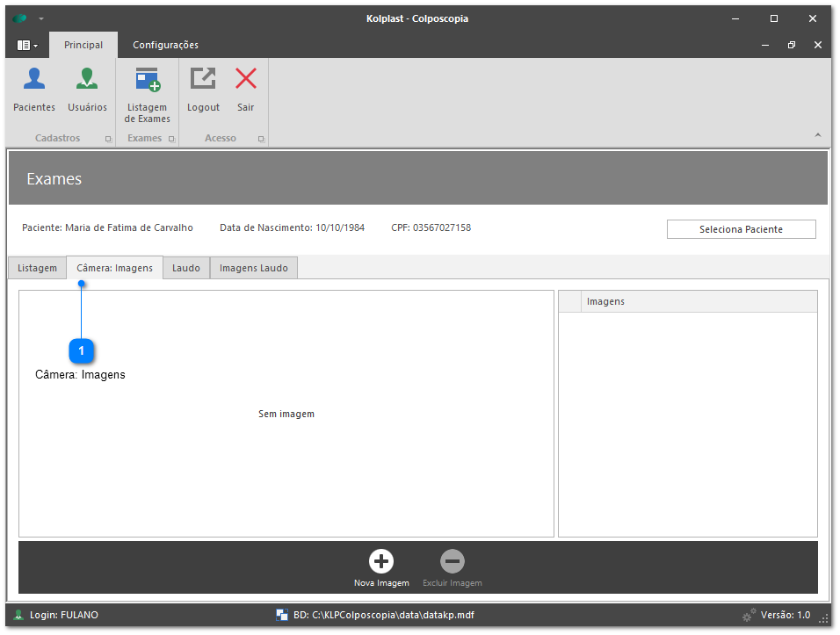Image resolution: width=840 pixels, height=635 pixels.
Task: Maximize the Kolplast main window
Action: 774,18
